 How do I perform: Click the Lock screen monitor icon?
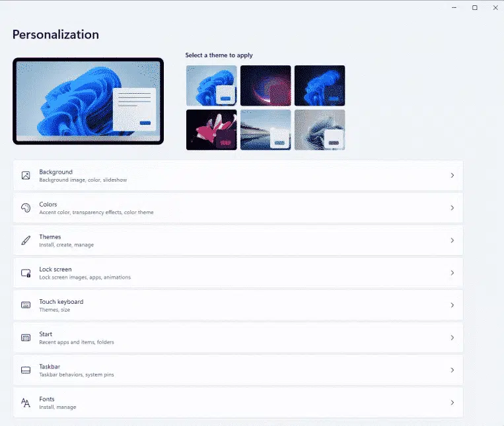(x=26, y=273)
